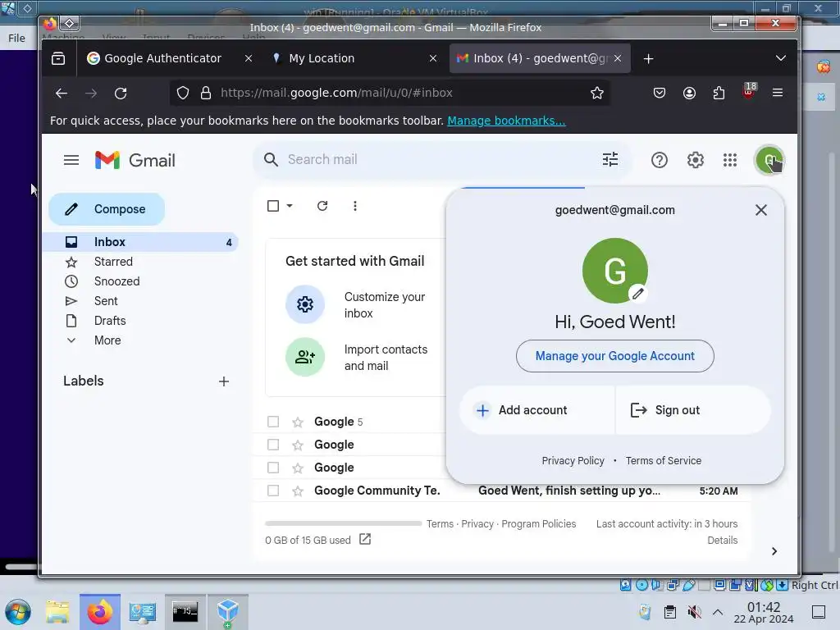840x630 pixels.
Task: Star the Google Community Te. email
Action: pos(298,491)
